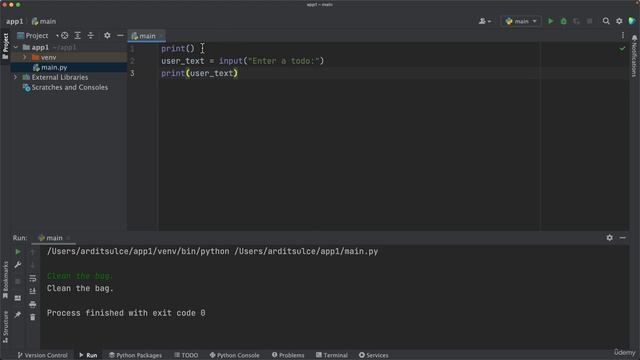Click the disabled Stop square in Run panel

(x=18, y=281)
